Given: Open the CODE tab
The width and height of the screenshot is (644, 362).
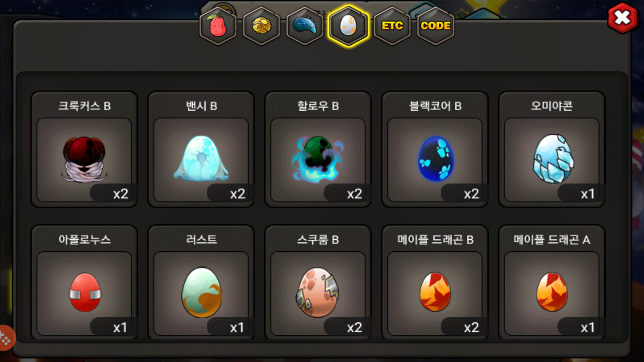Looking at the screenshot, I should coord(435,26).
